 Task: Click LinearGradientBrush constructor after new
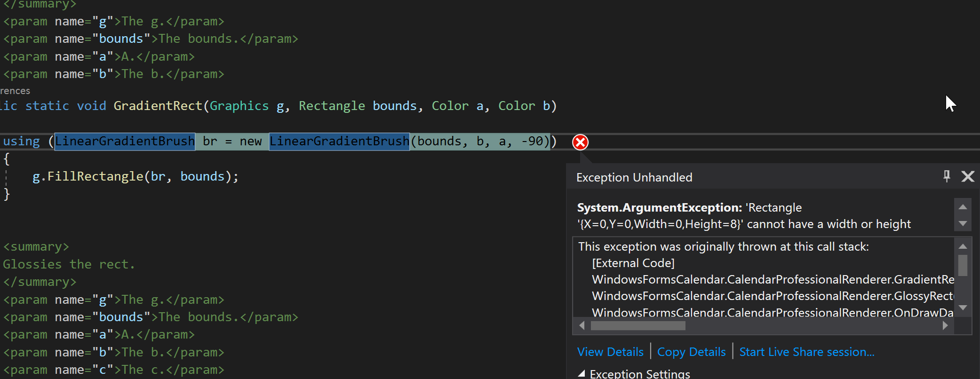coord(339,141)
